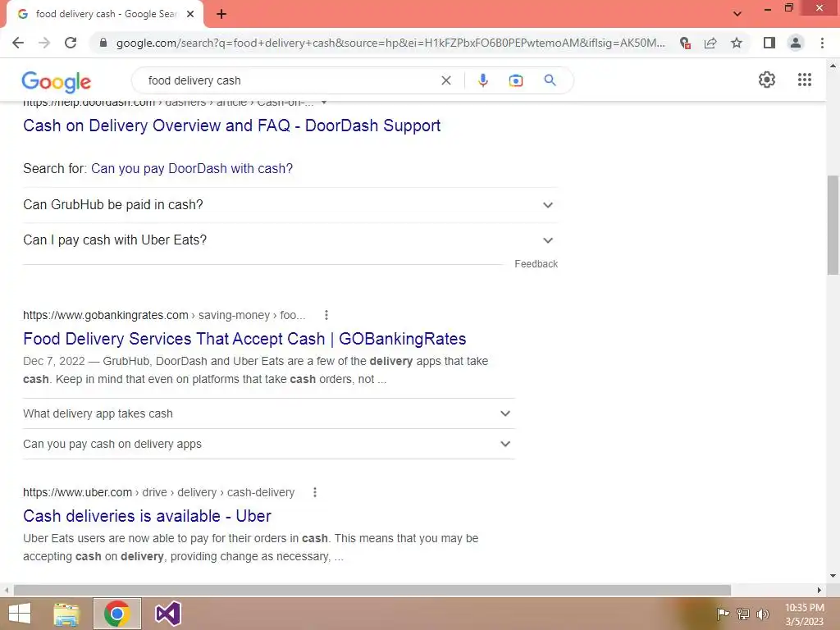
Task: Click the forward navigation arrow
Action: click(44, 43)
